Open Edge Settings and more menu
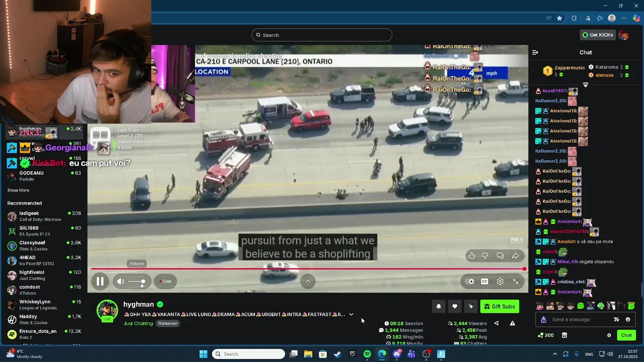Viewport: 644px width, 362px height. pyautogui.click(x=624, y=18)
